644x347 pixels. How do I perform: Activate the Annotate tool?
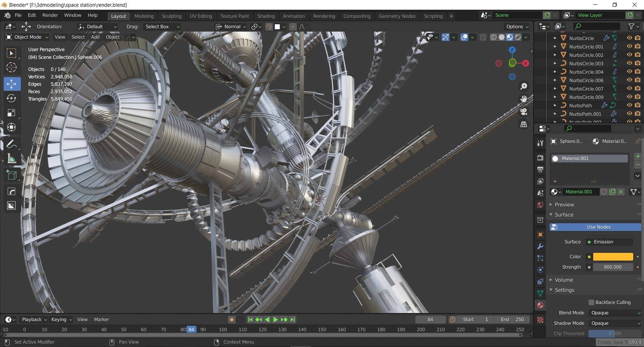[x=11, y=144]
